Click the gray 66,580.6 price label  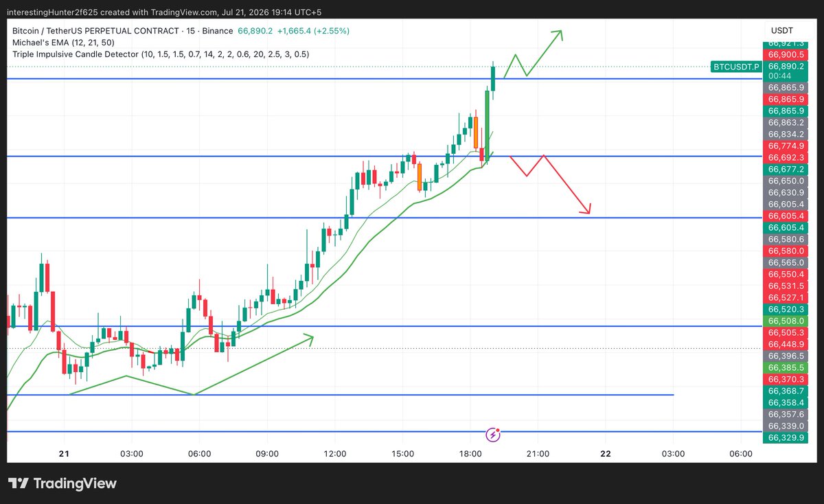[786, 239]
